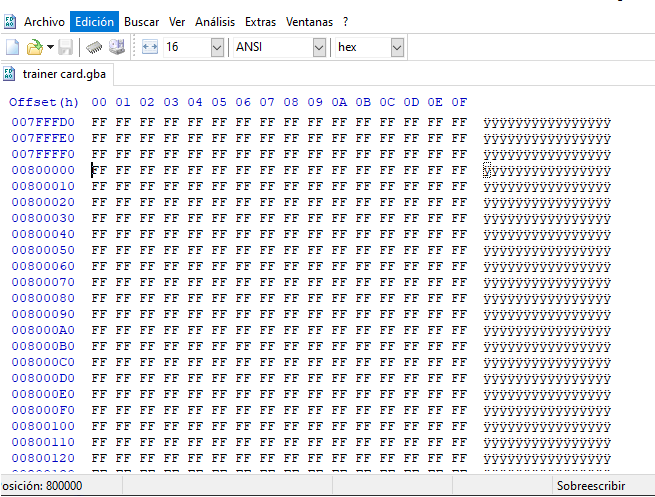Click the Open file folder icon
This screenshot has height=497, width=655.
click(x=34, y=47)
